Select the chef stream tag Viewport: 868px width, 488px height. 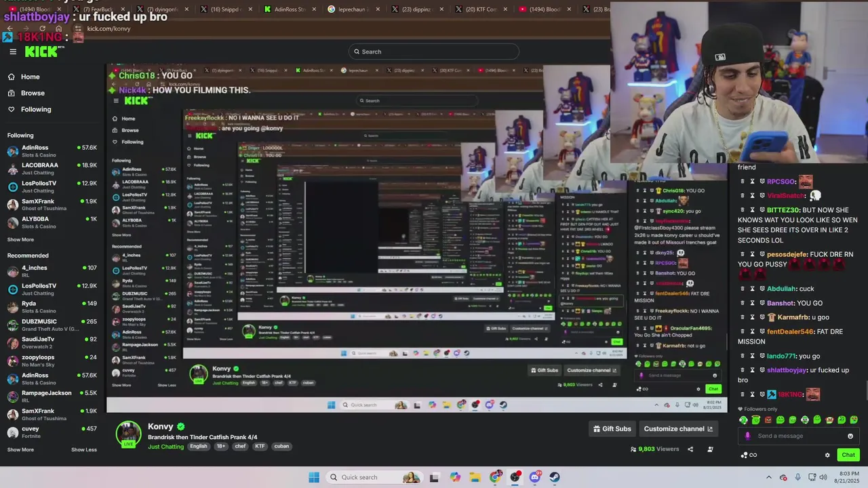[240, 447]
